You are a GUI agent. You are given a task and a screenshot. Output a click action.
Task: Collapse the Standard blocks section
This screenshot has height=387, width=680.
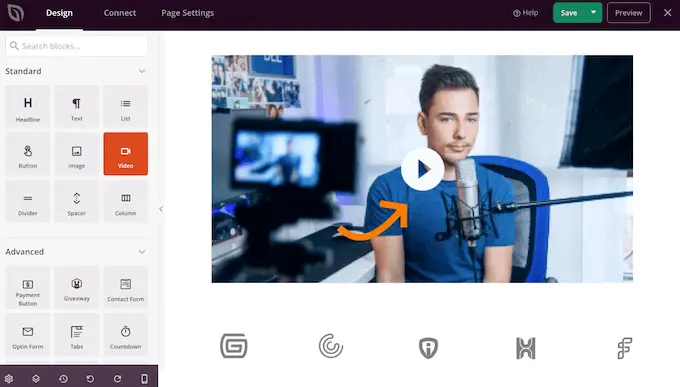(x=142, y=71)
